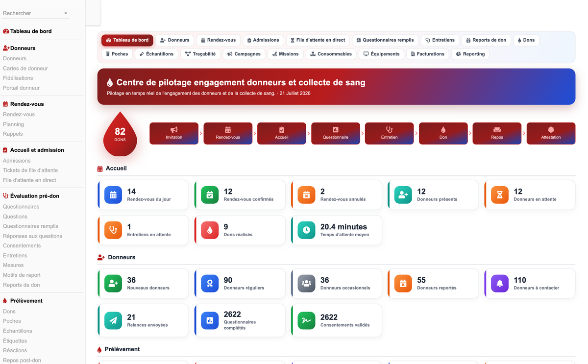Open the Échantillons tab
The width and height of the screenshot is (588, 364).
pos(157,54)
